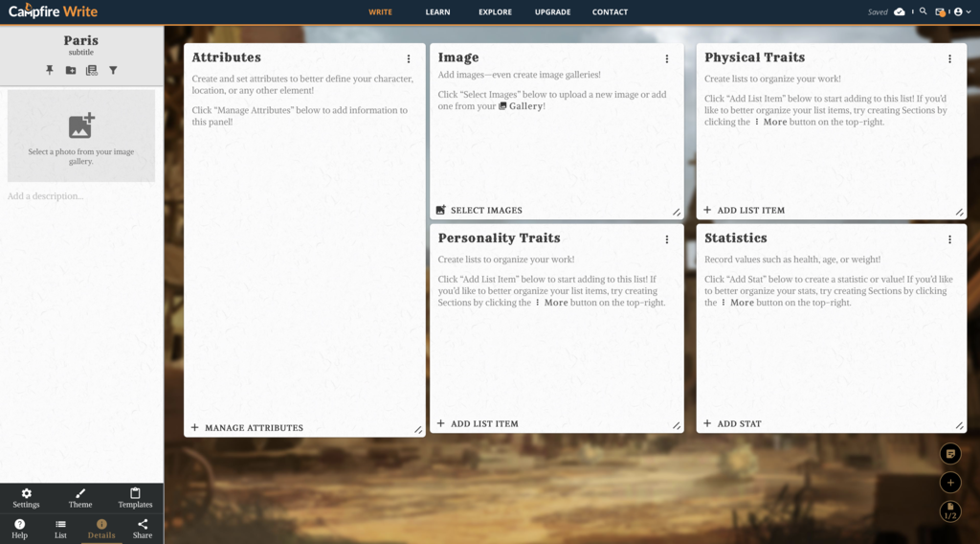Click the Share icon in sidebar

[143, 529]
